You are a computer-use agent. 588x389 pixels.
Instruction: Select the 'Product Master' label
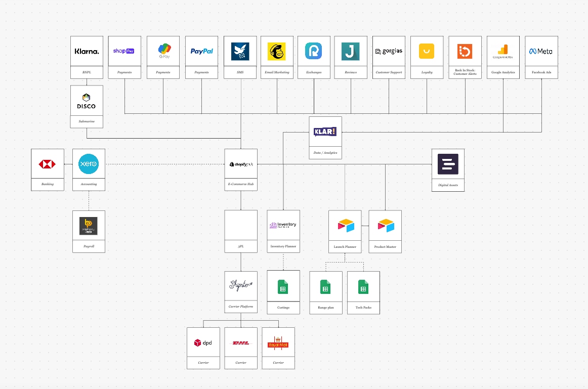click(385, 247)
